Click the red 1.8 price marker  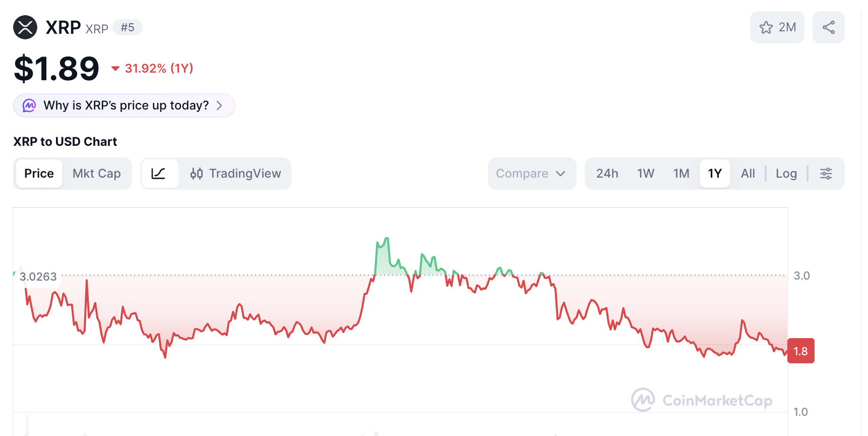coord(800,351)
